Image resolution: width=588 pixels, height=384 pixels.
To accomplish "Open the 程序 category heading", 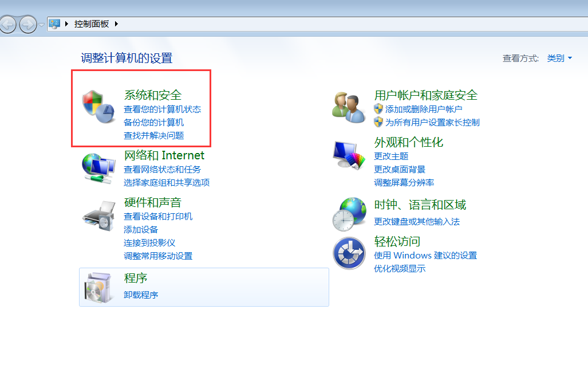I will (x=136, y=278).
